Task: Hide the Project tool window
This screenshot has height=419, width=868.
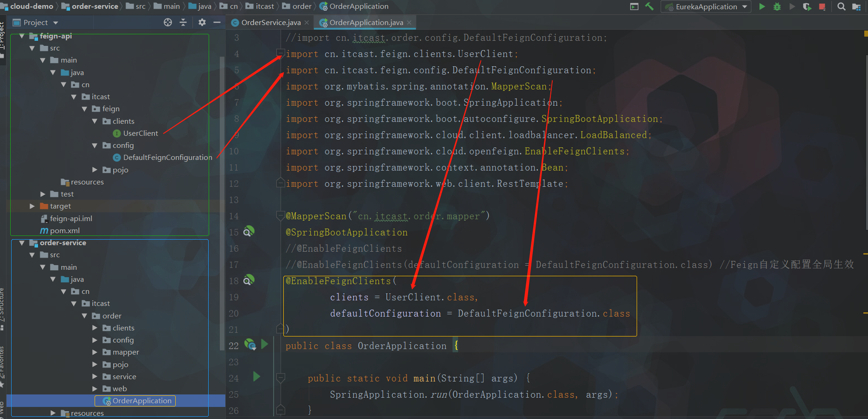Action: tap(217, 22)
